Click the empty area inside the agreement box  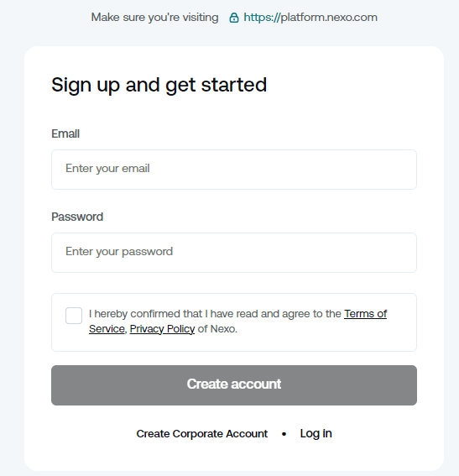(327, 338)
